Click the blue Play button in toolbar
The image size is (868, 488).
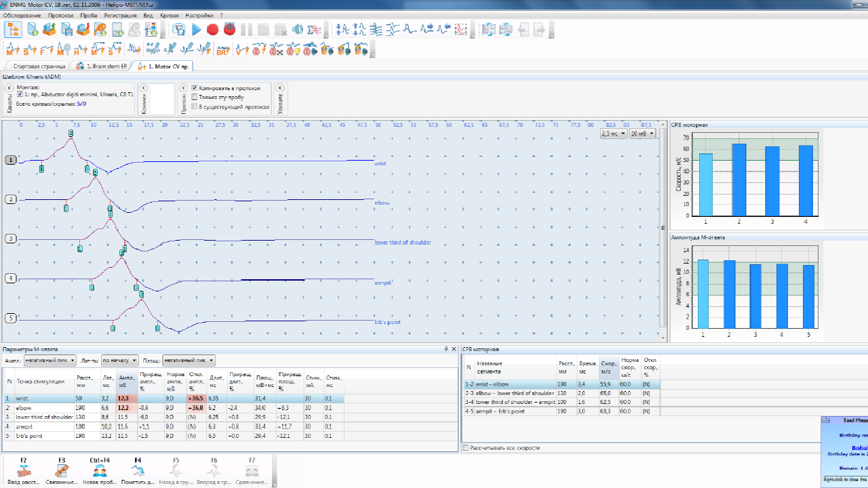[x=196, y=29]
